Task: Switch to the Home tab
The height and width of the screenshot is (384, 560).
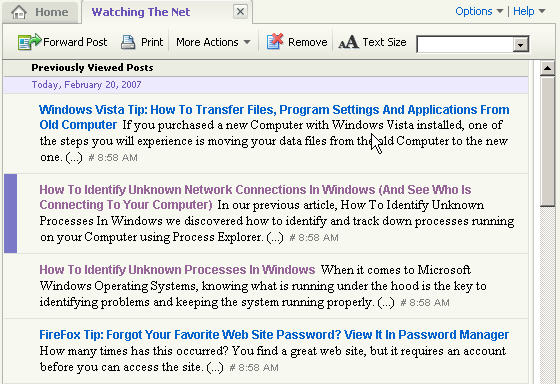Action: [x=40, y=13]
